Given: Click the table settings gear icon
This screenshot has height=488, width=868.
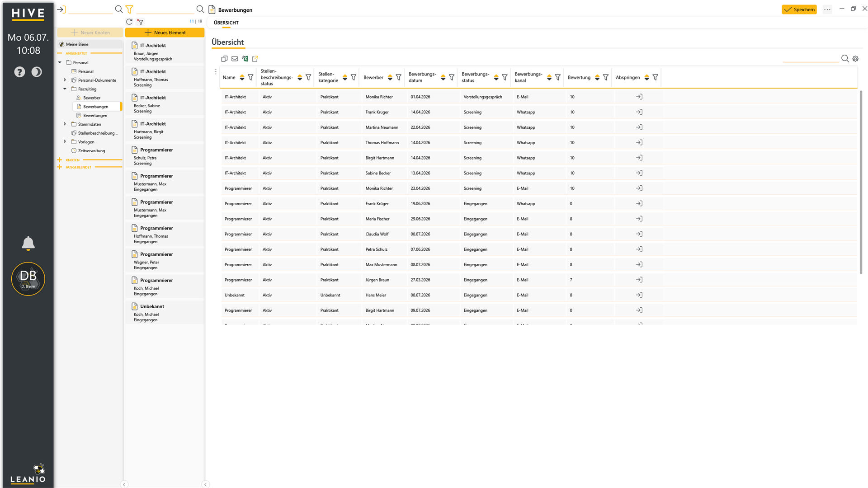Looking at the screenshot, I should [855, 59].
